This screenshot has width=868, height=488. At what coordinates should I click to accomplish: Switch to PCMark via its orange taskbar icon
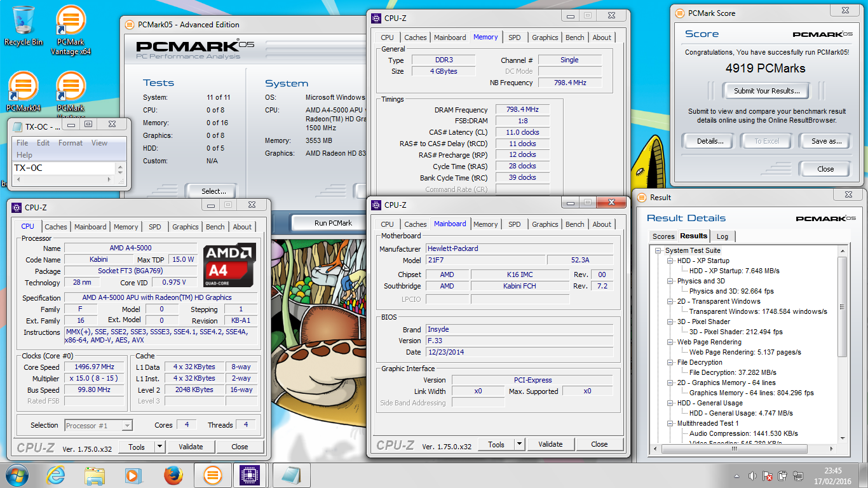click(212, 475)
